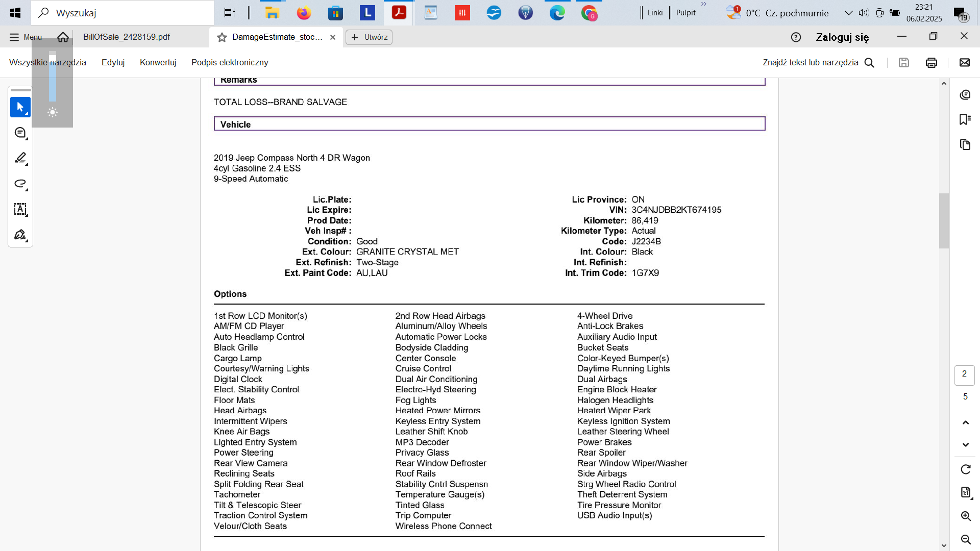Star the DamageEstimate file
Screen dimensions: 980x551
tap(222, 37)
